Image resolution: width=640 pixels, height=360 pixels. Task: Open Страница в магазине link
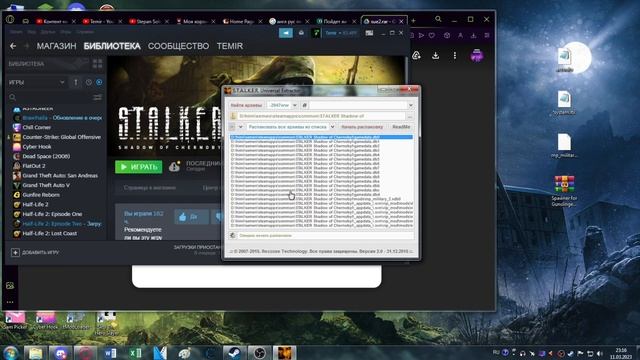150,188
